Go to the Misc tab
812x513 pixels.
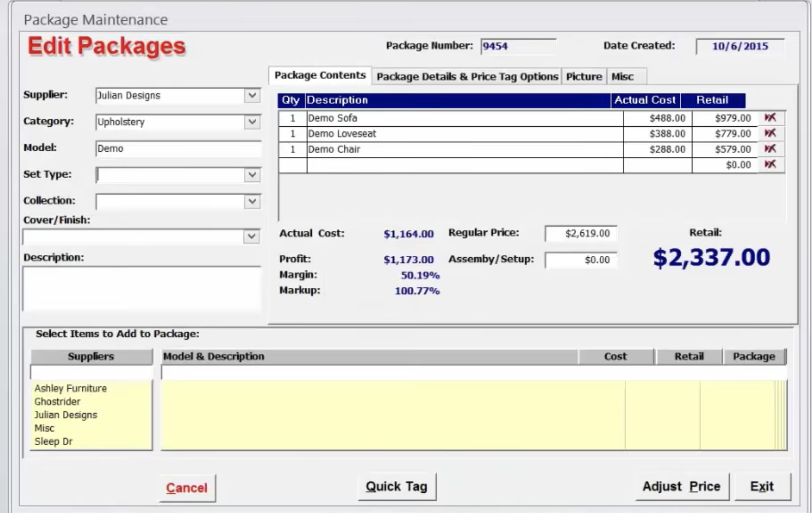point(622,76)
